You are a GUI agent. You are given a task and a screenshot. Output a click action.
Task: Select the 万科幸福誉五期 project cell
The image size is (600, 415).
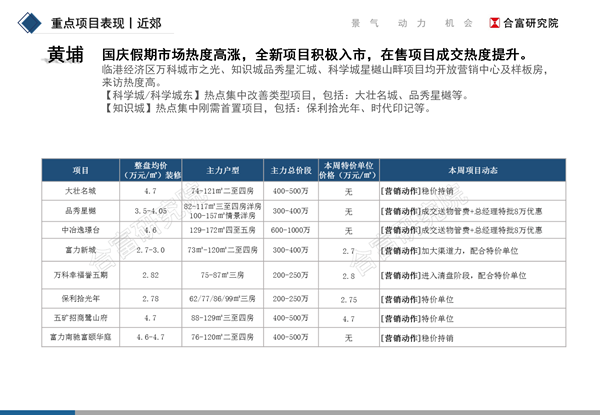tap(80, 275)
